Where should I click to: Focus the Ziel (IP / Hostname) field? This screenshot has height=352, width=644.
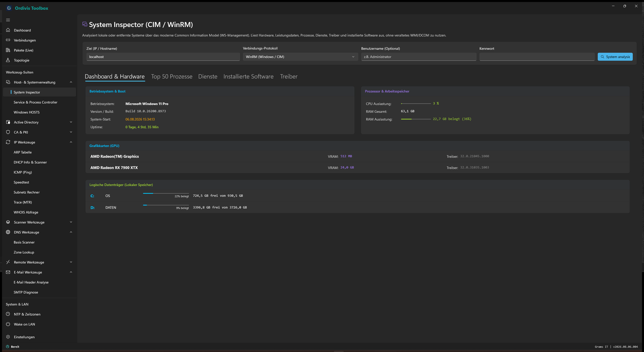coord(163,57)
